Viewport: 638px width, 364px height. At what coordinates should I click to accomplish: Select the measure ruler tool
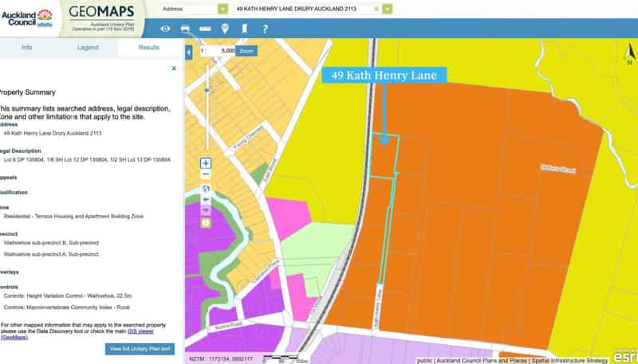[x=205, y=29]
